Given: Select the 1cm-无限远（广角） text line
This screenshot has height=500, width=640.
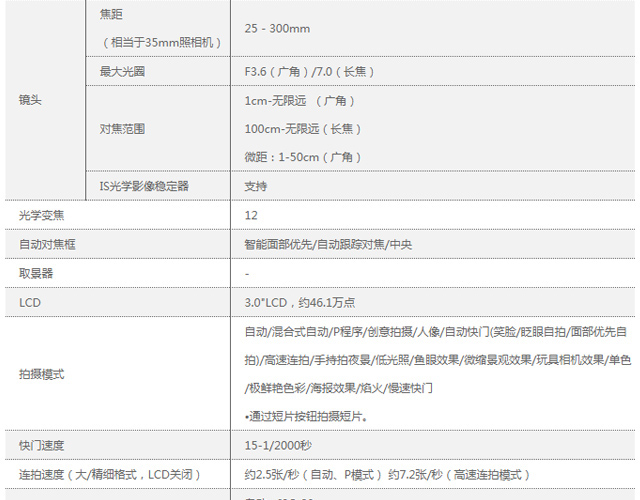Looking at the screenshot, I should pyautogui.click(x=300, y=101).
